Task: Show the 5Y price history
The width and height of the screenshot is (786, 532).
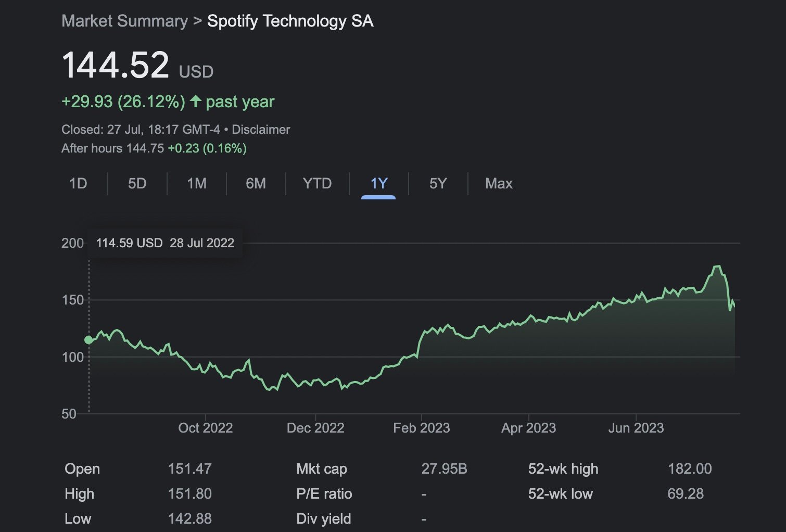Action: pos(438,184)
